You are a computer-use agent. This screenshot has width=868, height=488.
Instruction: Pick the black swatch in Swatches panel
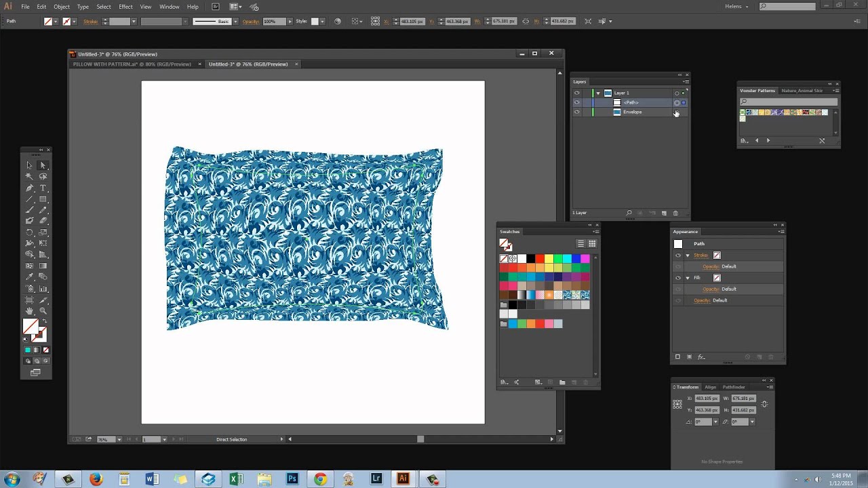(x=530, y=258)
